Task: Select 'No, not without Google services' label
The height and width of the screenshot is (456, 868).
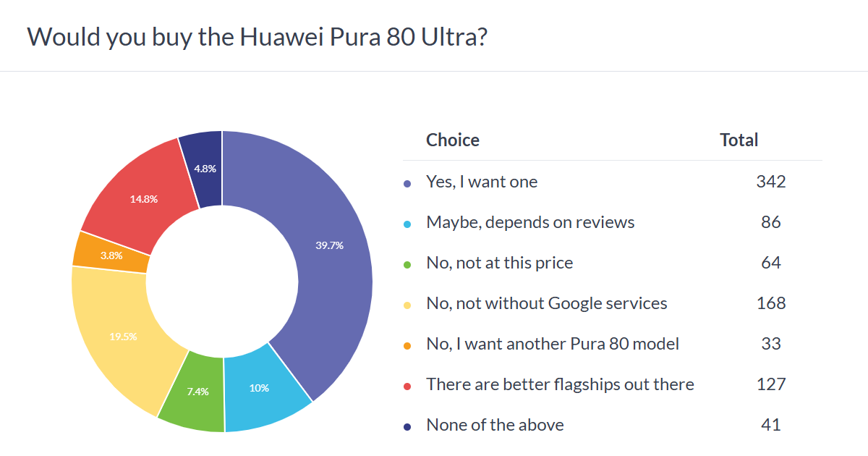Action: click(547, 303)
